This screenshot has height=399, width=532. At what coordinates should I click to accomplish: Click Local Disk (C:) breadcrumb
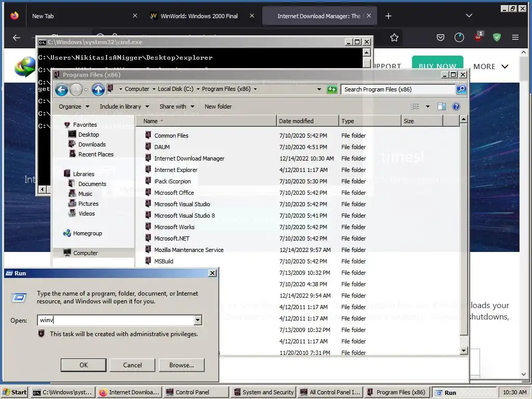pyautogui.click(x=176, y=89)
